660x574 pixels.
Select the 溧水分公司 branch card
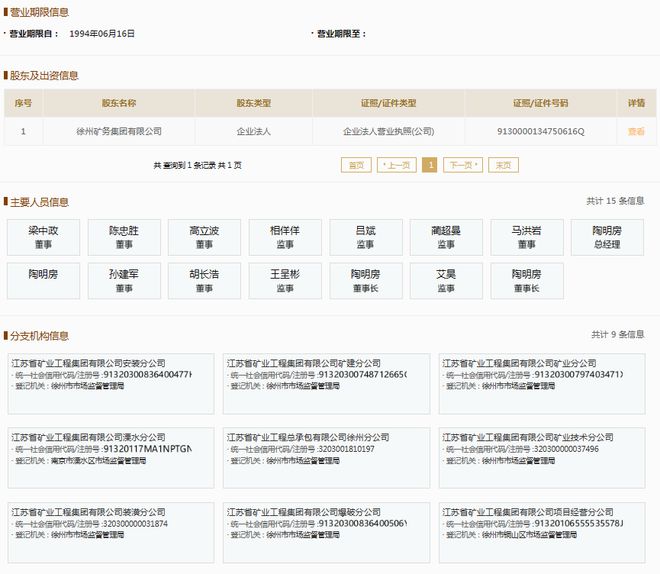[x=110, y=458]
